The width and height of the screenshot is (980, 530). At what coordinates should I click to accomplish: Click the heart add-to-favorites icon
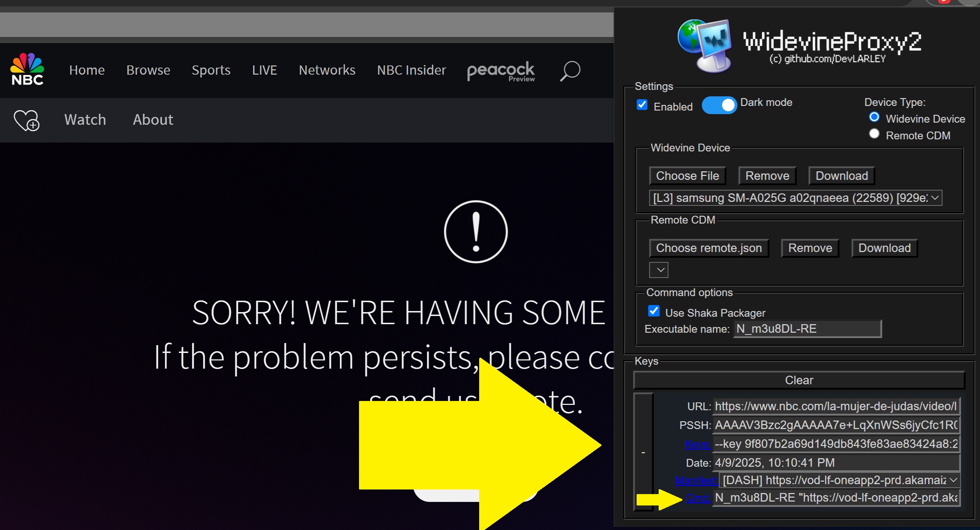26,120
